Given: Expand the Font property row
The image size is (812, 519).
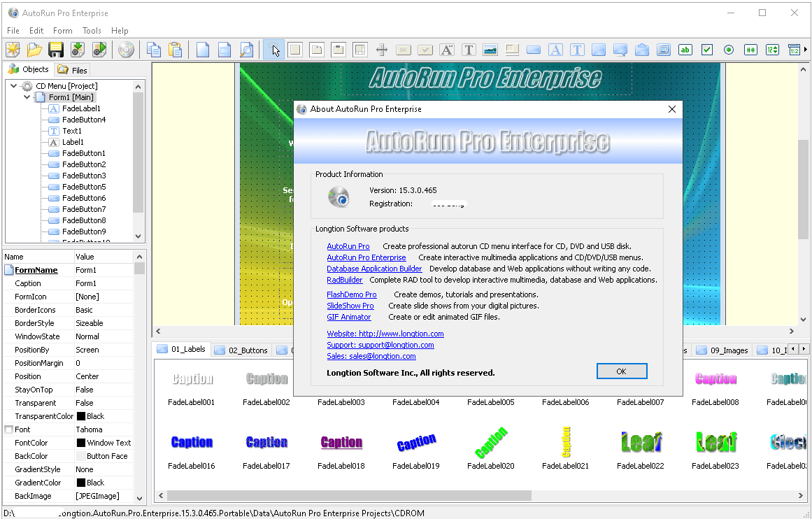Looking at the screenshot, I should [9, 429].
